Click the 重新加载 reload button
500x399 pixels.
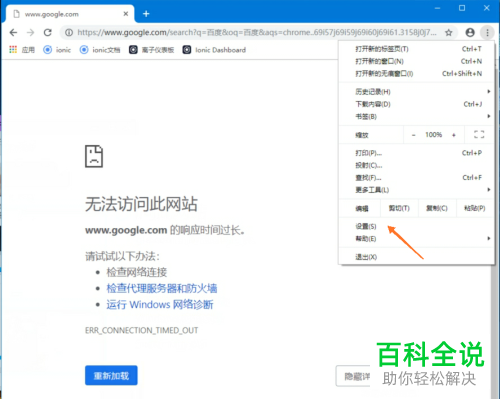111,376
